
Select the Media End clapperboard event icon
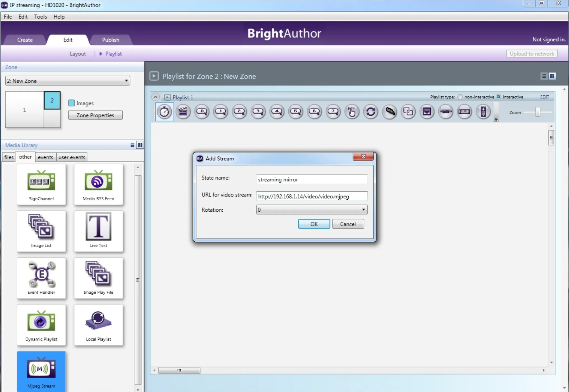pos(183,112)
